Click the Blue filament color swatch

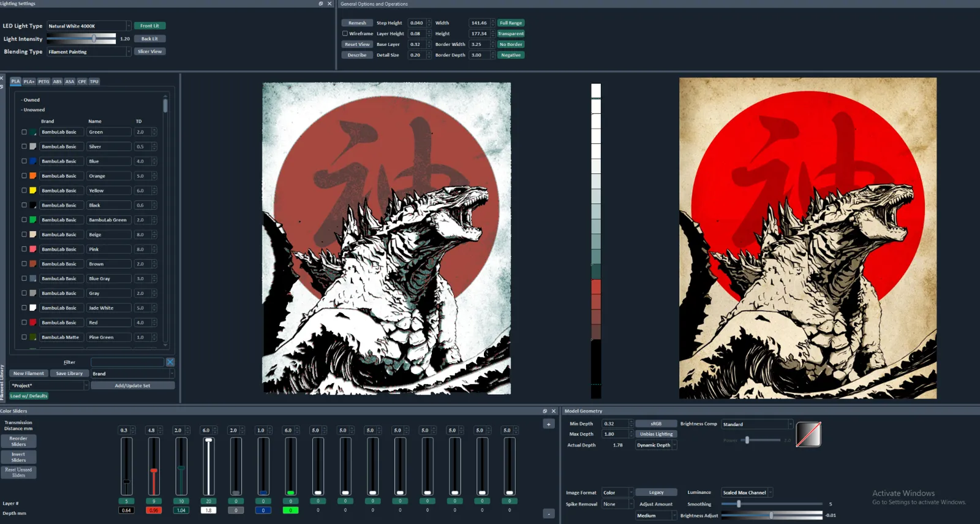click(x=33, y=161)
